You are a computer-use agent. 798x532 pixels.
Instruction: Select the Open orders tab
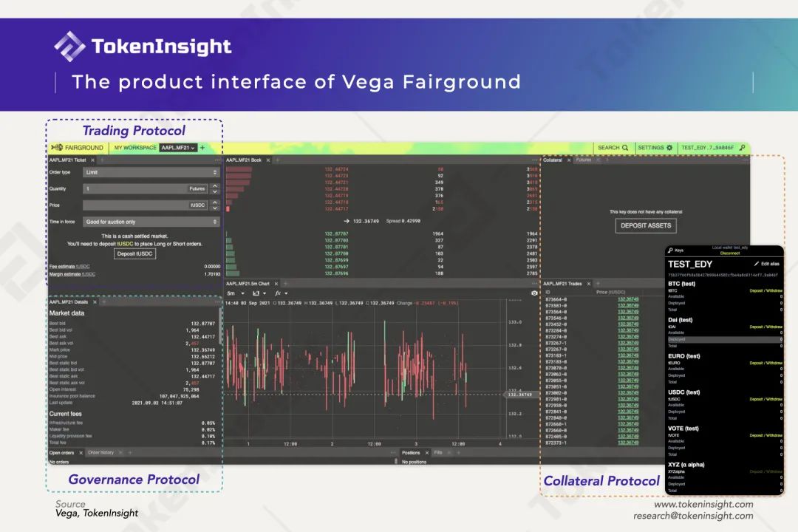tap(61, 453)
